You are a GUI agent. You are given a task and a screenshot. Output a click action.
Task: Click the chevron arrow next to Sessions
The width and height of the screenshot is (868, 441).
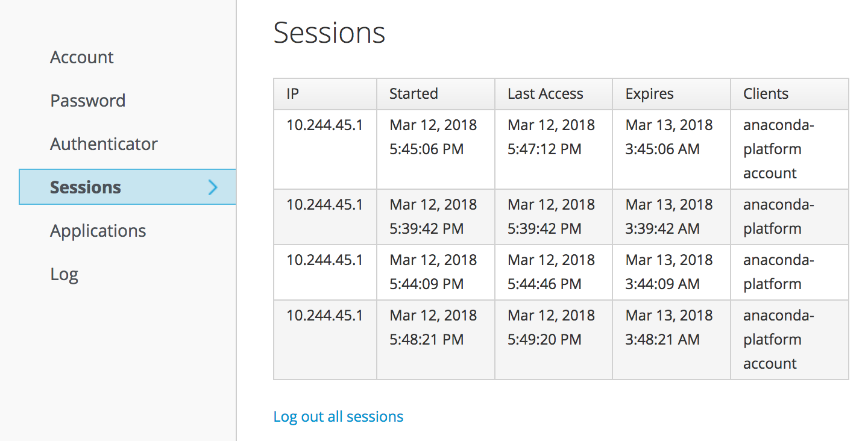coord(212,187)
